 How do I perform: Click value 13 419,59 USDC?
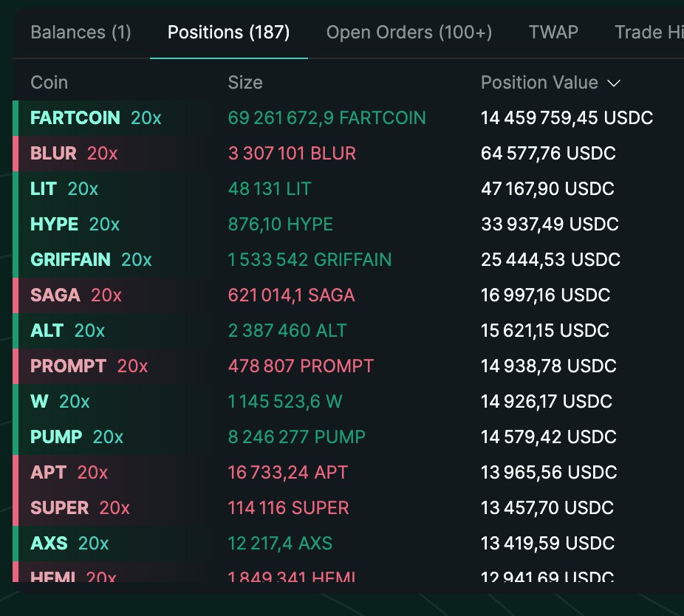547,543
